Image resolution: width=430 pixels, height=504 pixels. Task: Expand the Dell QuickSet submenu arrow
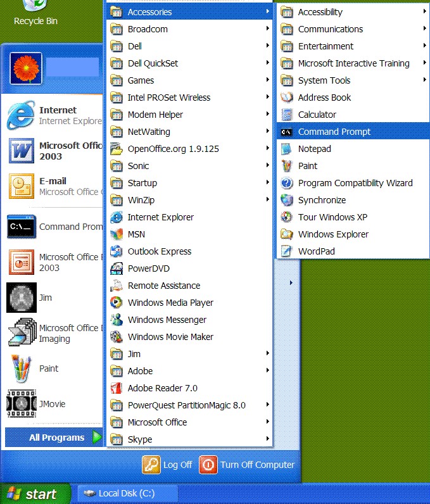(x=267, y=62)
